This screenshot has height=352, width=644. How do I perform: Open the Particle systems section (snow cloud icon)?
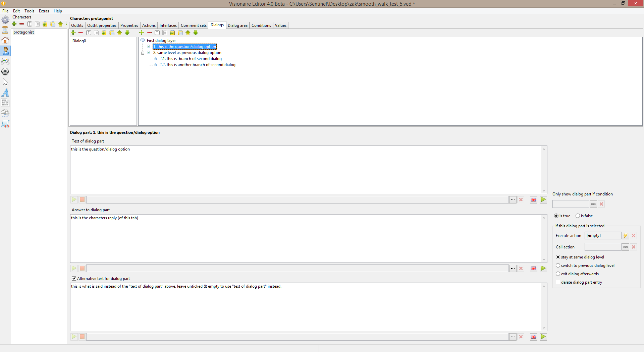[5, 113]
